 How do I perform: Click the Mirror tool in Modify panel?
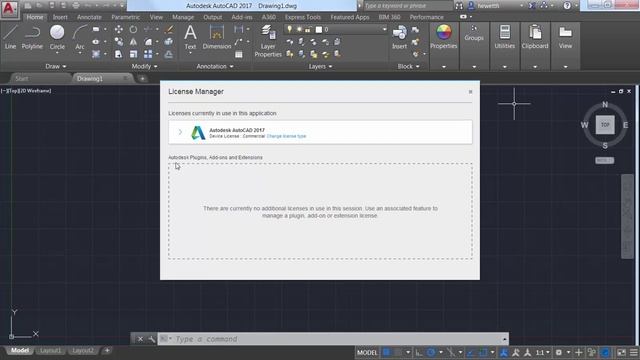click(133, 42)
